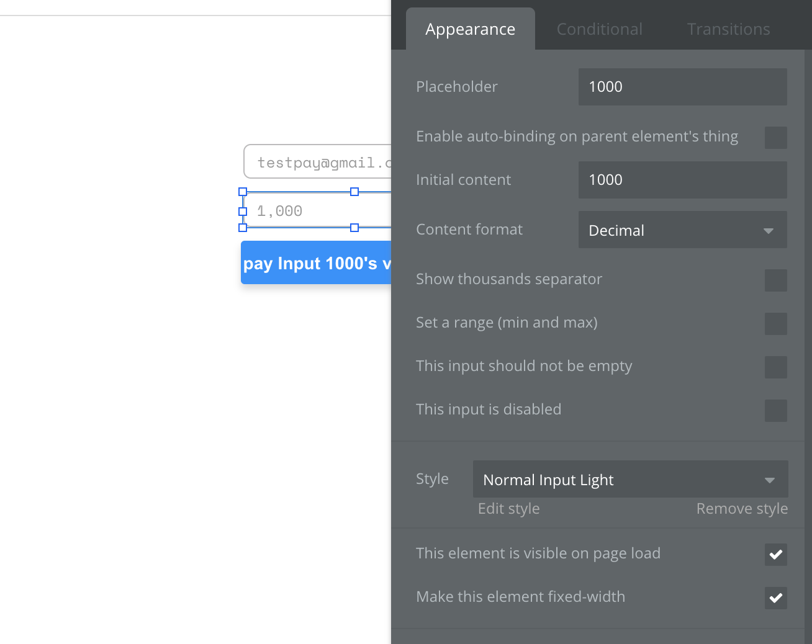Switch to the Conditional tab
Image resolution: width=812 pixels, height=644 pixels.
599,29
